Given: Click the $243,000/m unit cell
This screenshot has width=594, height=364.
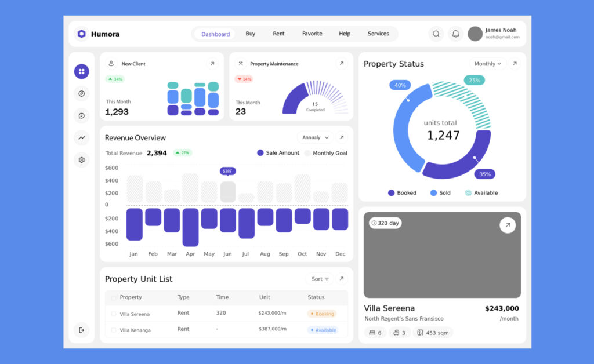Looking at the screenshot, I should pos(273,313).
